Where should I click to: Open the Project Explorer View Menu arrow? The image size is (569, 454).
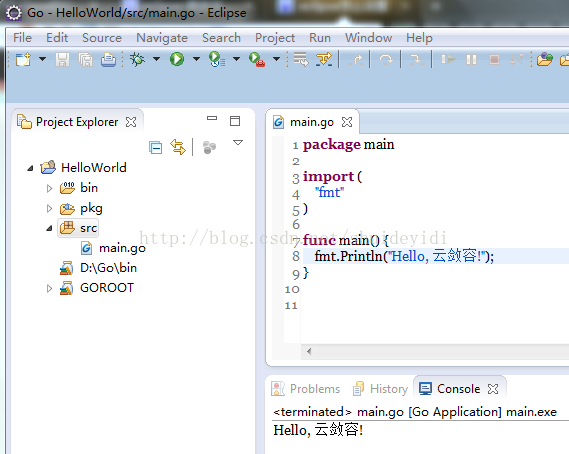point(238,143)
